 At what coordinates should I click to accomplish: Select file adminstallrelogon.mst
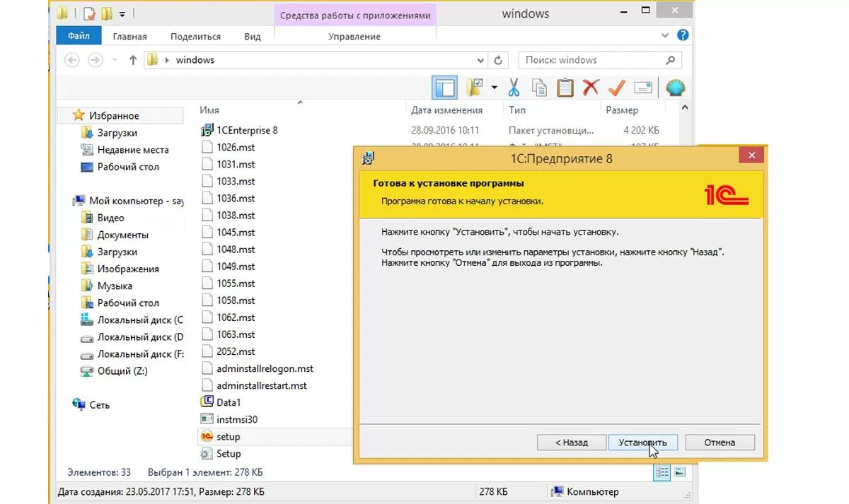pos(265,368)
